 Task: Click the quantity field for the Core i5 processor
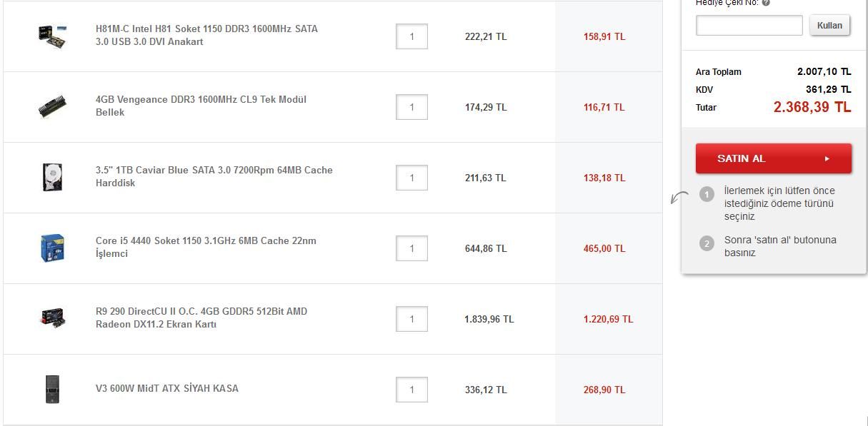point(411,248)
